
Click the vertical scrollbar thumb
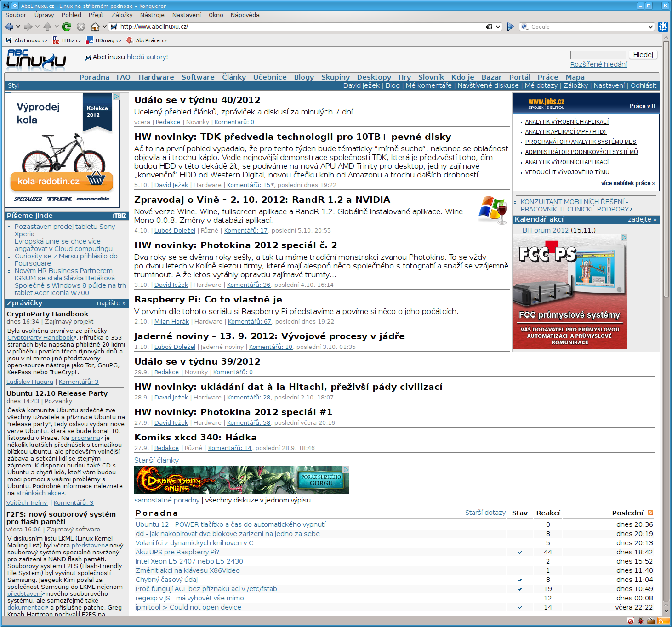[x=666, y=170]
